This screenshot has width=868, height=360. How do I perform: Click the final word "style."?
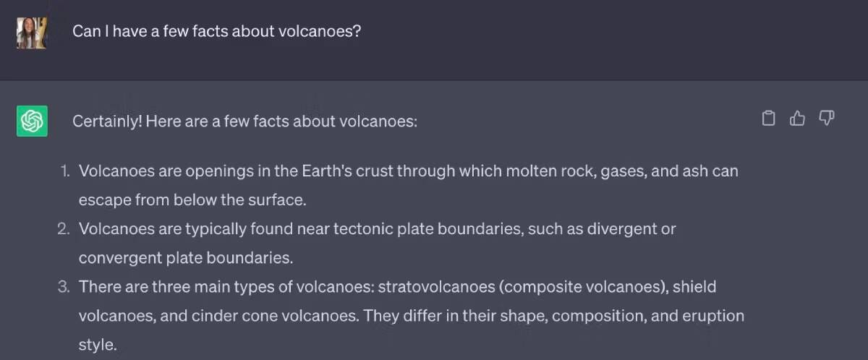(x=97, y=345)
